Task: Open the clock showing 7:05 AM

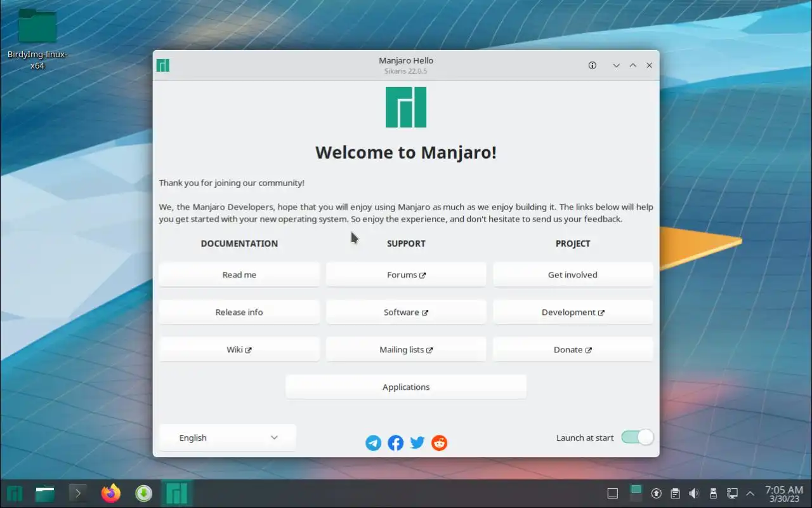Action: click(784, 493)
